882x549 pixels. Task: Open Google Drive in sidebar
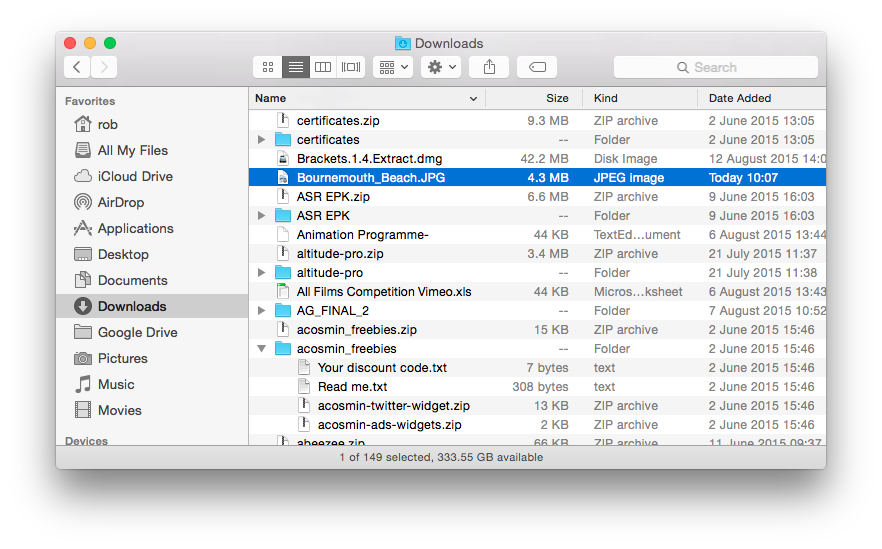click(152, 332)
